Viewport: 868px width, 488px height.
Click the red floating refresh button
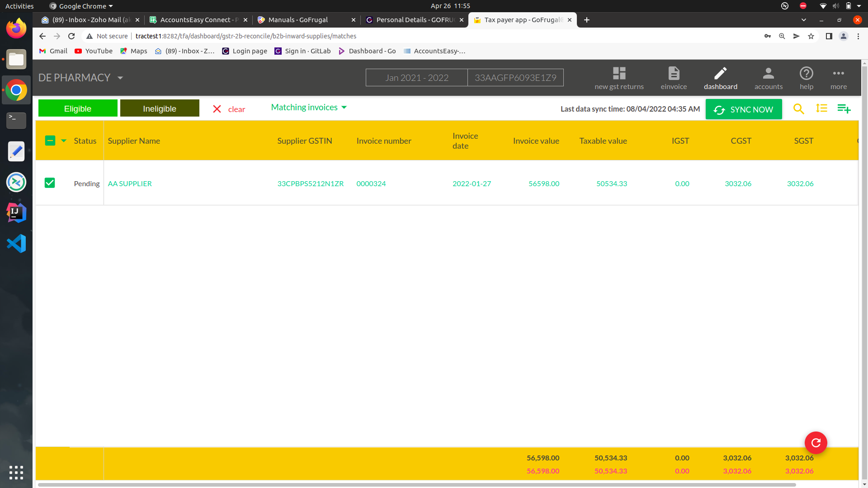(816, 443)
